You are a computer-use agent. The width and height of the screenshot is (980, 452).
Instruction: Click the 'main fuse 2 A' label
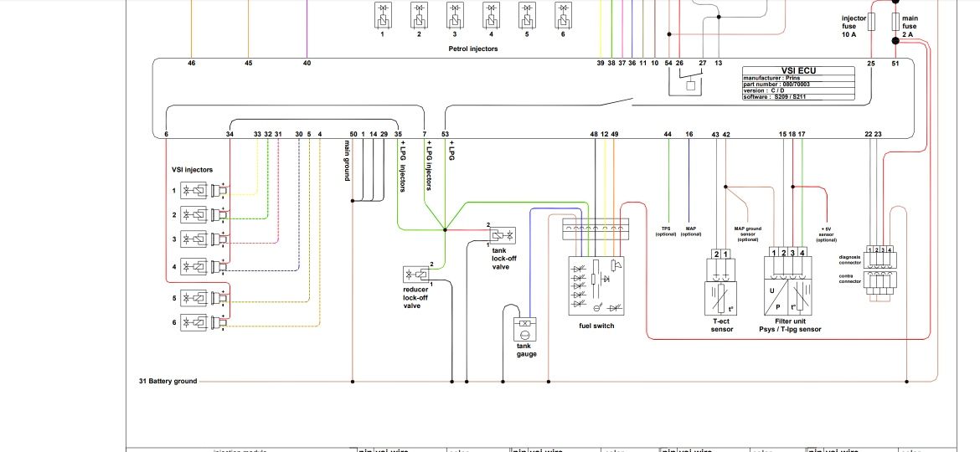(x=910, y=27)
